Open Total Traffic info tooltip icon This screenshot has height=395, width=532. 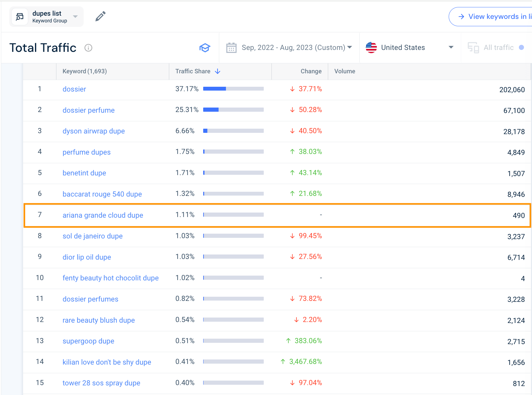(x=88, y=48)
